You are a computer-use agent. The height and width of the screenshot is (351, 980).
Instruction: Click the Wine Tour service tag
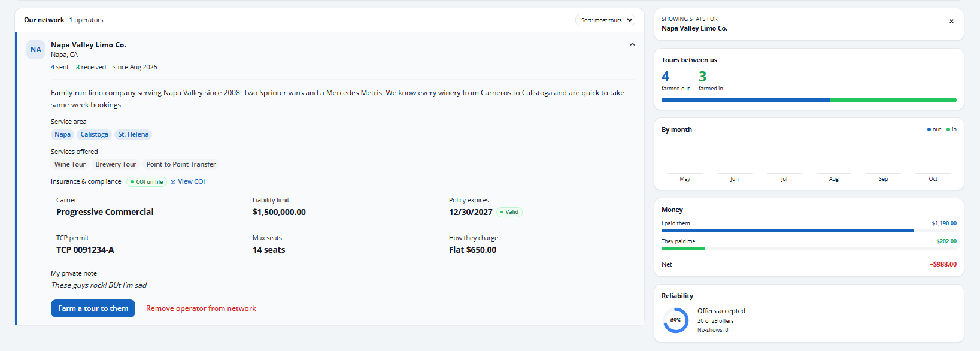[x=70, y=165]
